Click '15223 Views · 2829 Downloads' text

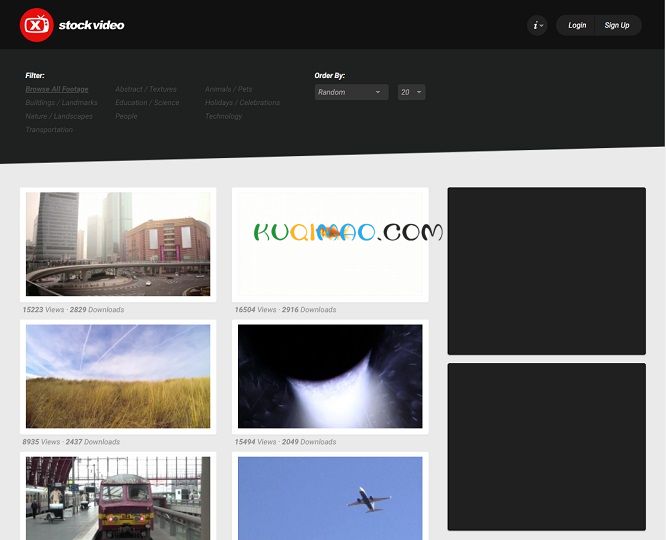pos(73,310)
